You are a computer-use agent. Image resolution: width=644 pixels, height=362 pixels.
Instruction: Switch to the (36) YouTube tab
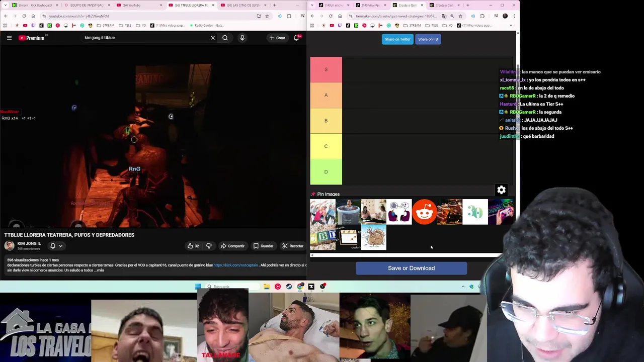138,5
